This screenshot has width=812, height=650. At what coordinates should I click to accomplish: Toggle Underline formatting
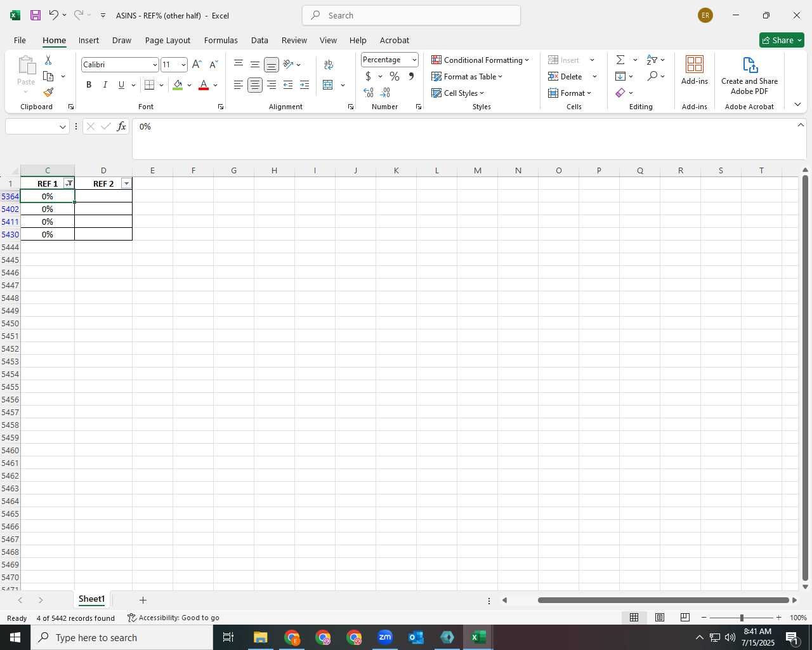(121, 85)
